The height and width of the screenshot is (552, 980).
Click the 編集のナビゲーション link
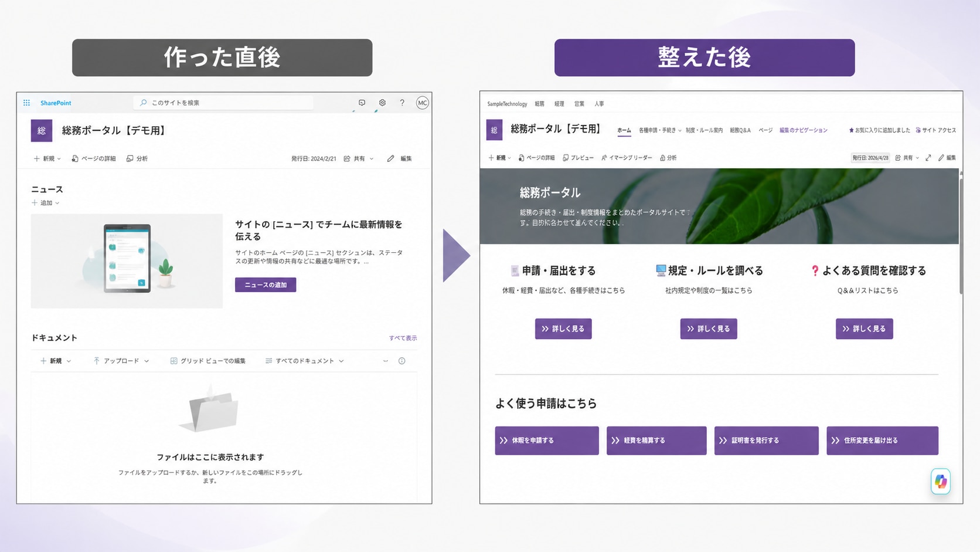(x=804, y=130)
